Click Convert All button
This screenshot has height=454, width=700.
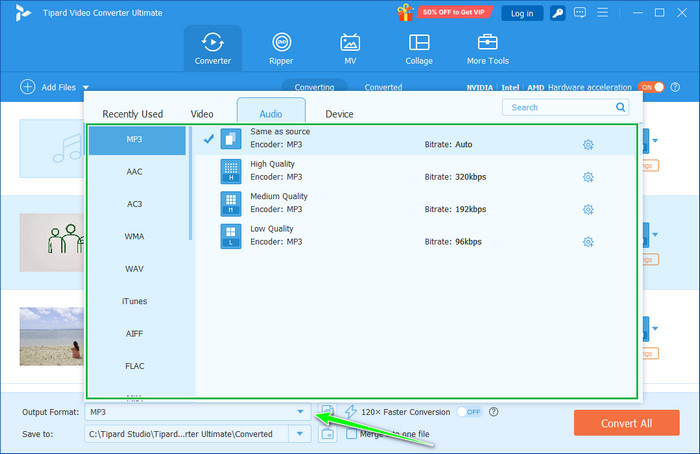click(627, 423)
